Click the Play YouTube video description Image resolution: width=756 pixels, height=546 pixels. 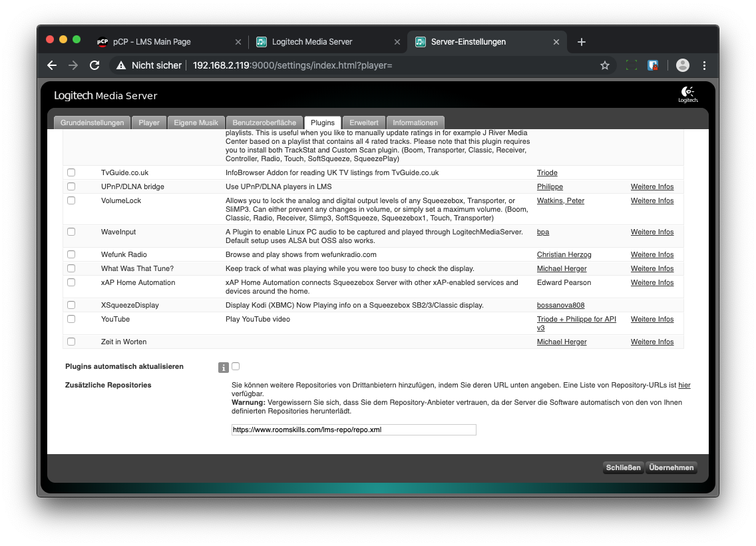click(258, 320)
